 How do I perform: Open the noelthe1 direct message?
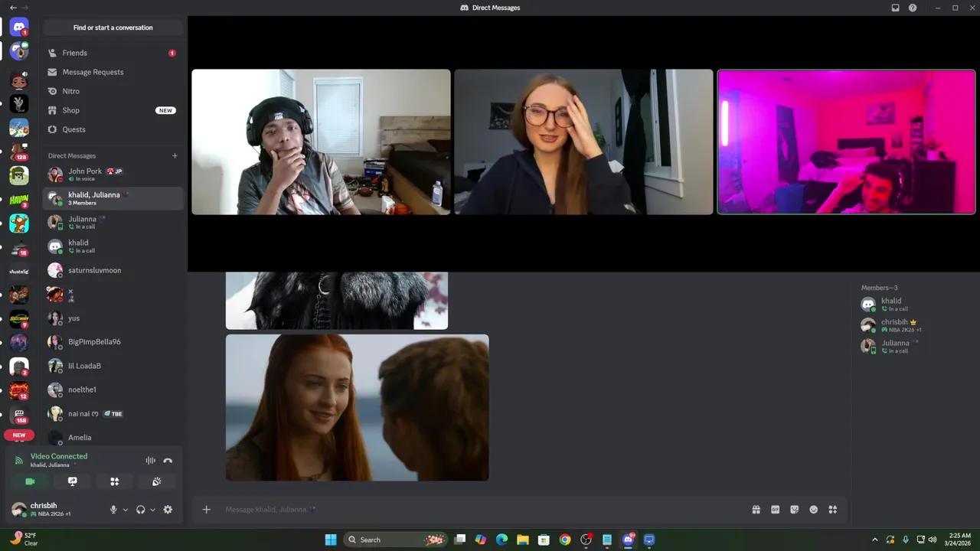point(113,390)
